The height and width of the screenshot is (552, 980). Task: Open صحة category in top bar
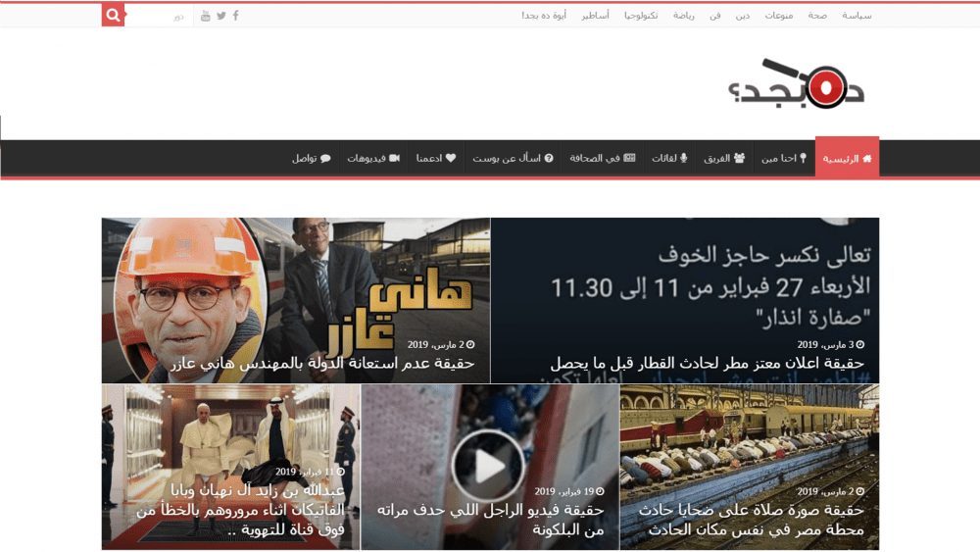coord(817,16)
